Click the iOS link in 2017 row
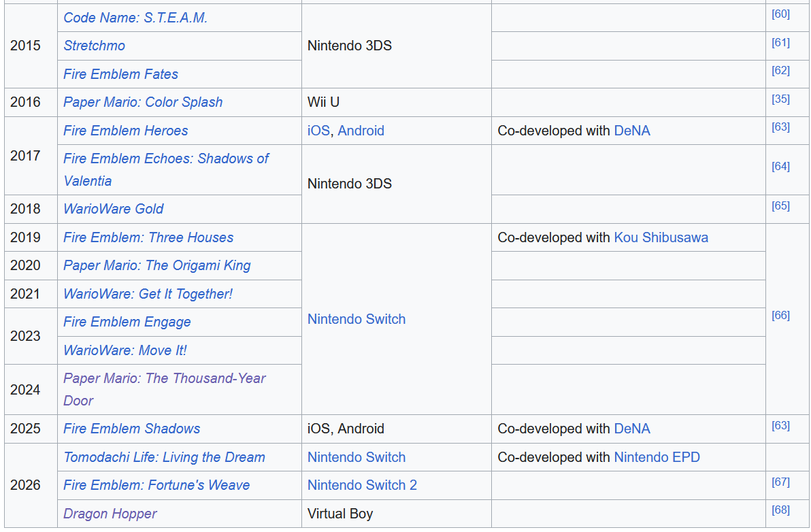811x532 pixels. 318,131
